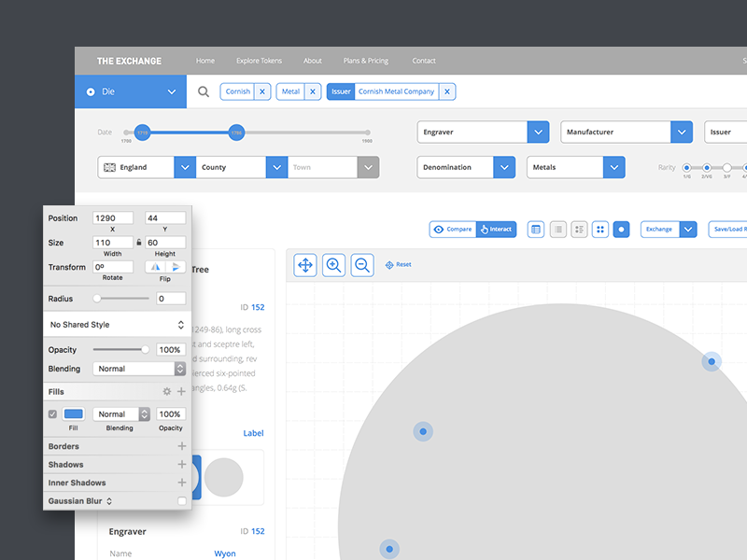Open the layer Blending Normal dropdown

139,369
